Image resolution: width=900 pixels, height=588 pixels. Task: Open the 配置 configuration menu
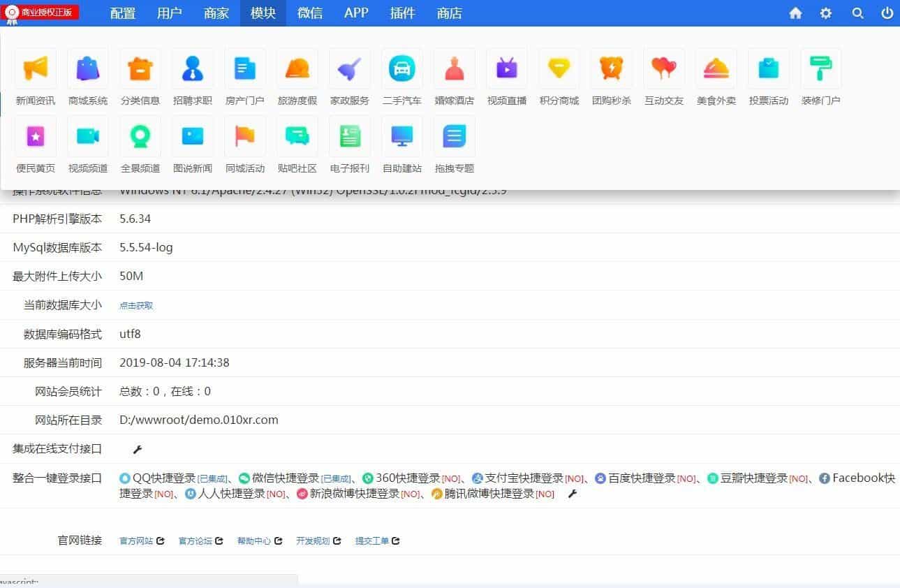click(x=121, y=13)
